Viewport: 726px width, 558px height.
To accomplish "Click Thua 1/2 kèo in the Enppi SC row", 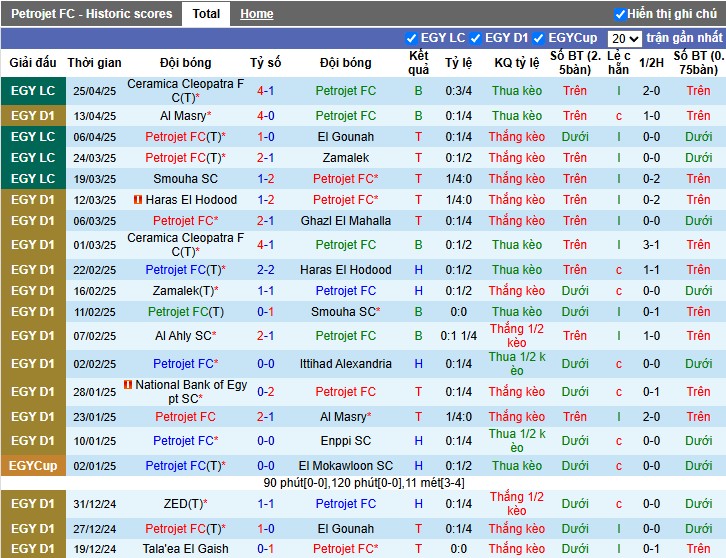I will (517, 441).
